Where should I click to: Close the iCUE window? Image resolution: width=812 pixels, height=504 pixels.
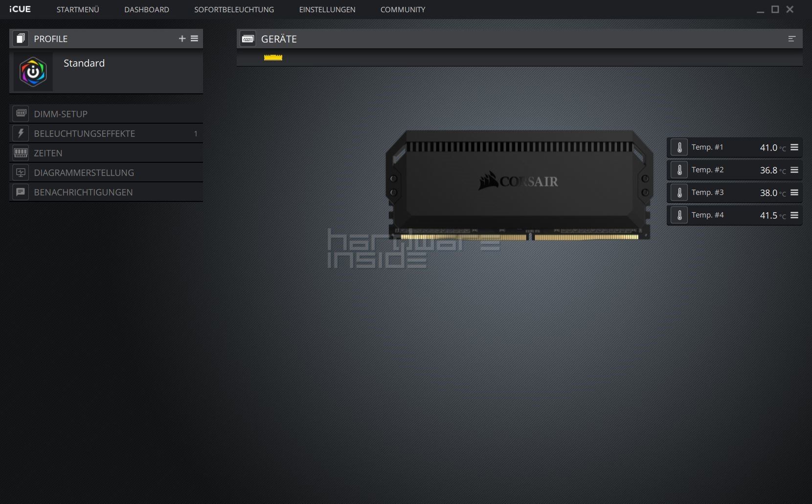(789, 9)
